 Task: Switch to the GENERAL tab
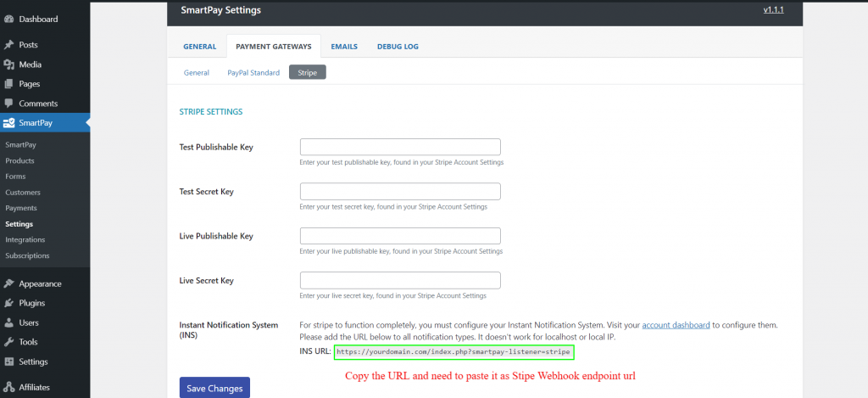200,47
